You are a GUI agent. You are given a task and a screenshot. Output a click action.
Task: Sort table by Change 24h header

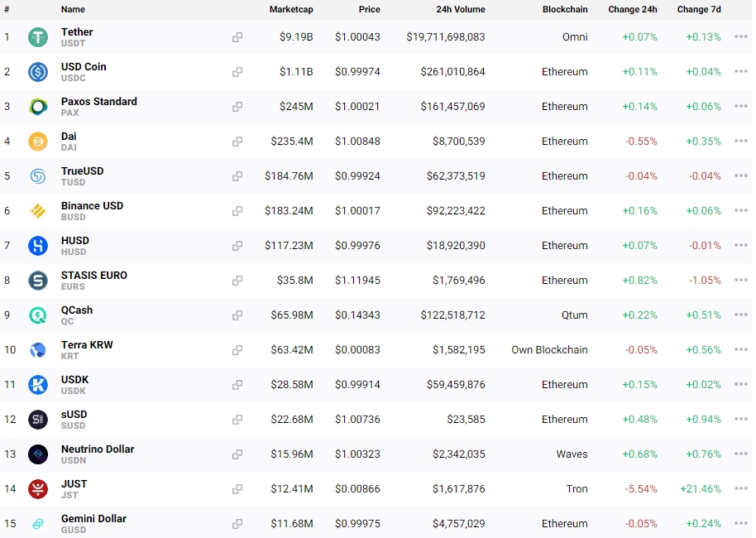pyautogui.click(x=633, y=9)
